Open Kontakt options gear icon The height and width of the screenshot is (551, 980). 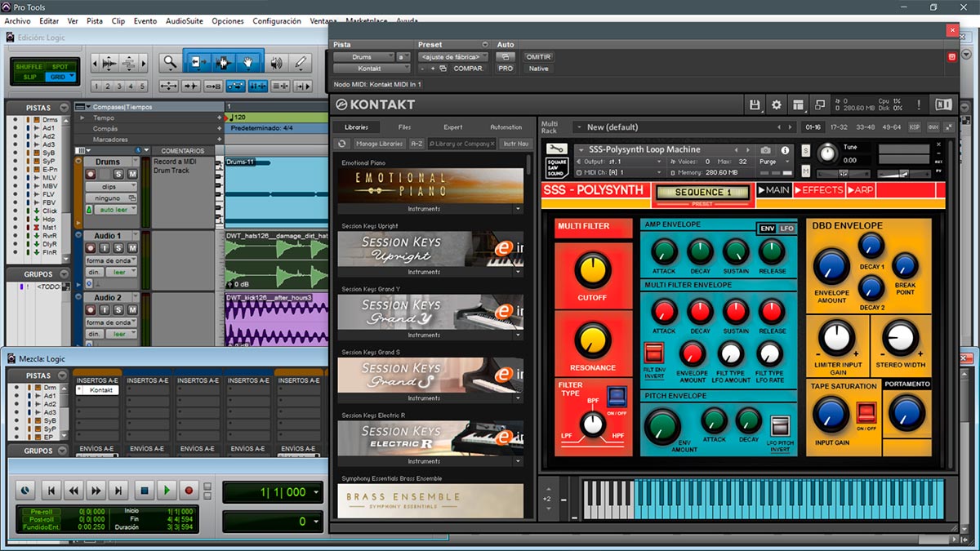[x=777, y=104]
